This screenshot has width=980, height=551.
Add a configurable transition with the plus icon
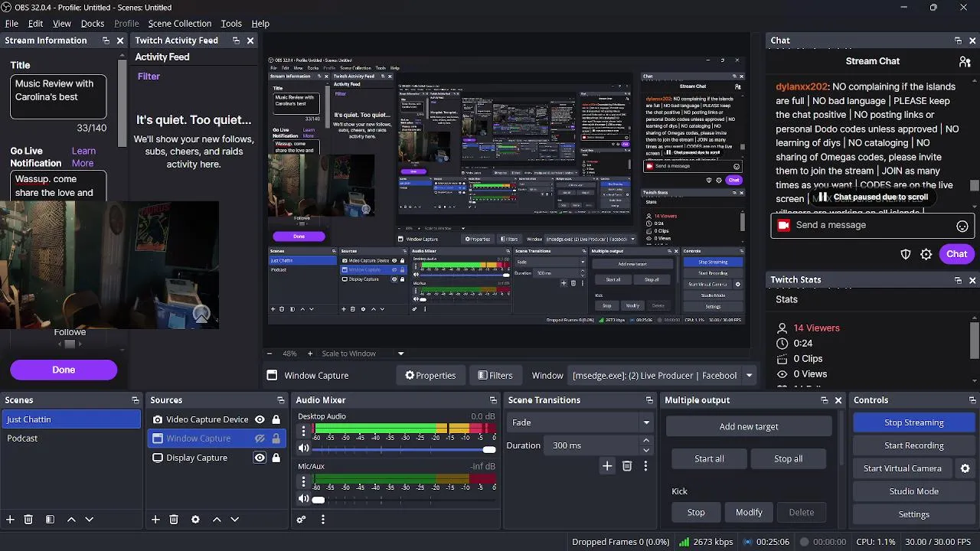[x=607, y=465]
